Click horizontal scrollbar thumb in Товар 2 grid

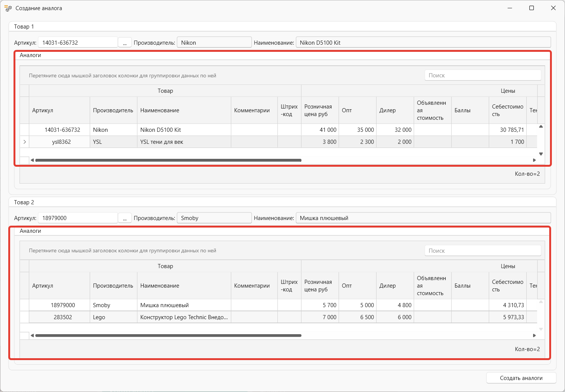(x=168, y=335)
